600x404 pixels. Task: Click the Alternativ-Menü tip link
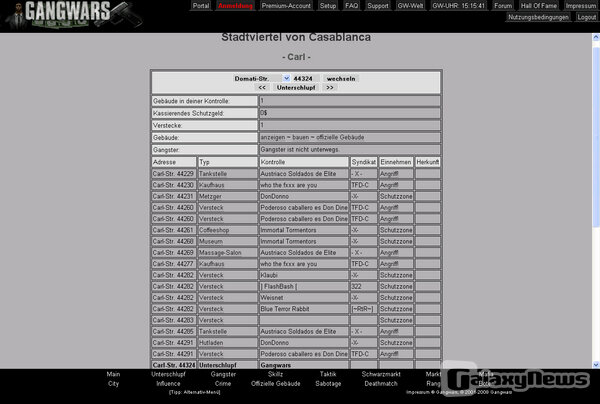[194, 392]
